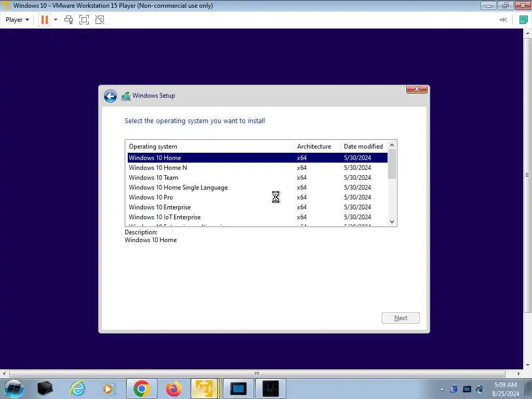Click the rightmost round system tray icon
Screen dimensions: 532x399
coord(480,389)
